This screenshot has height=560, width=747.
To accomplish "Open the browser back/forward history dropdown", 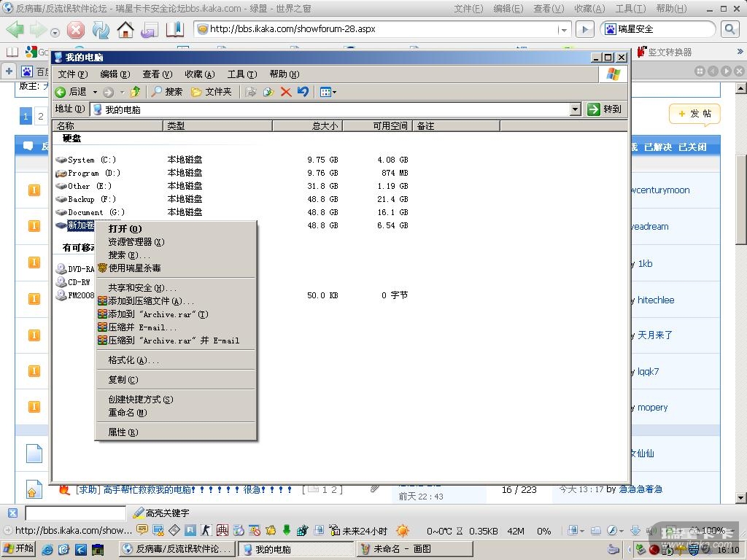I will click(55, 32).
